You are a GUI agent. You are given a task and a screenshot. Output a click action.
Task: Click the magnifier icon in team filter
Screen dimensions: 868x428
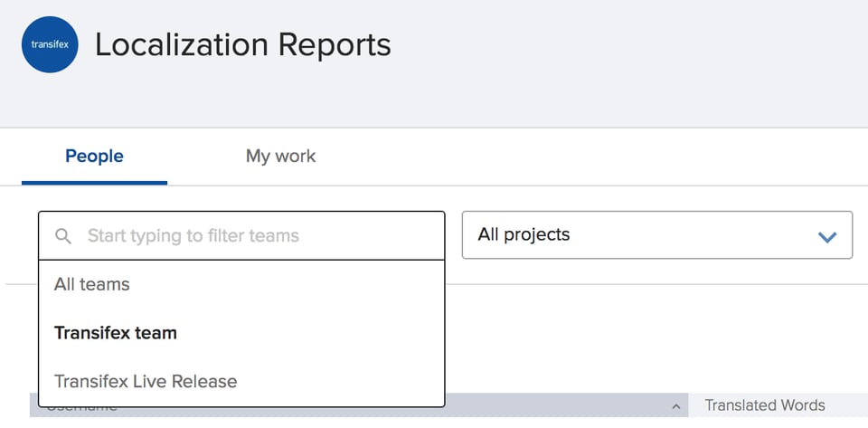(62, 236)
